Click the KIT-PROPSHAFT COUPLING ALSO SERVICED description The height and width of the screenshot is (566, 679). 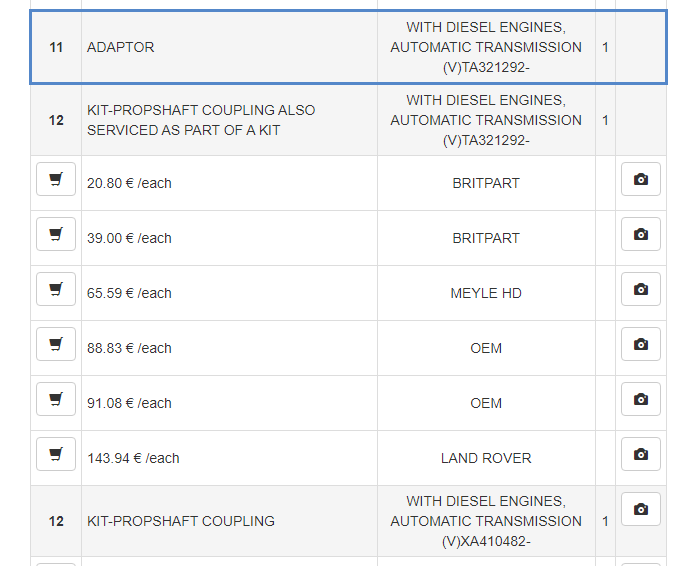pyautogui.click(x=200, y=120)
